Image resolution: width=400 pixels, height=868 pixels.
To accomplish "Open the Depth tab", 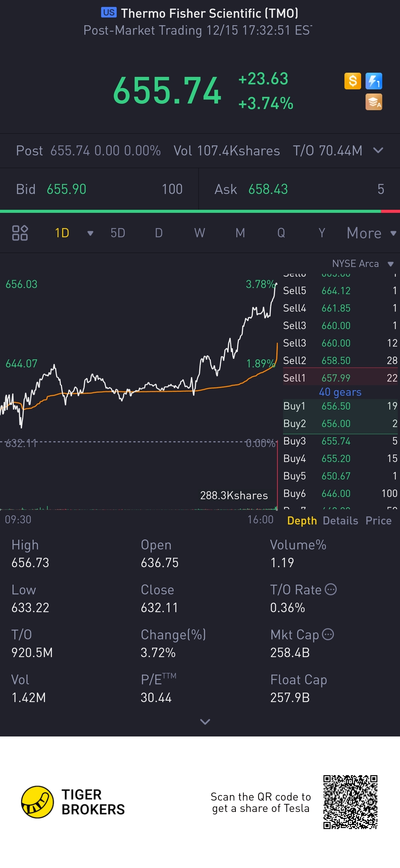I will 302,521.
